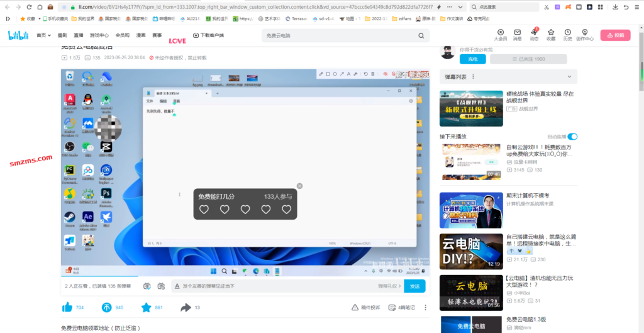Toggle the 自动连播 autoplay switch

tap(572, 137)
